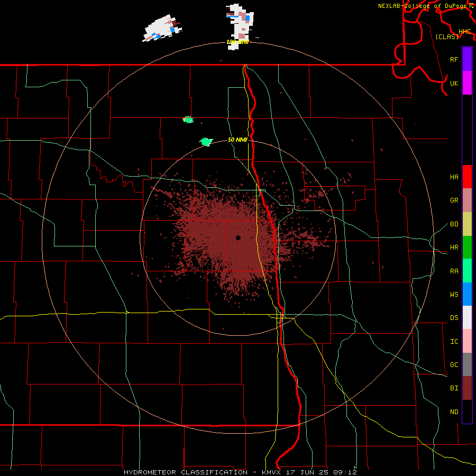Click the HYDROMETEOR CLASSIFICATION title text
The height and width of the screenshot is (476, 476).
186,472
